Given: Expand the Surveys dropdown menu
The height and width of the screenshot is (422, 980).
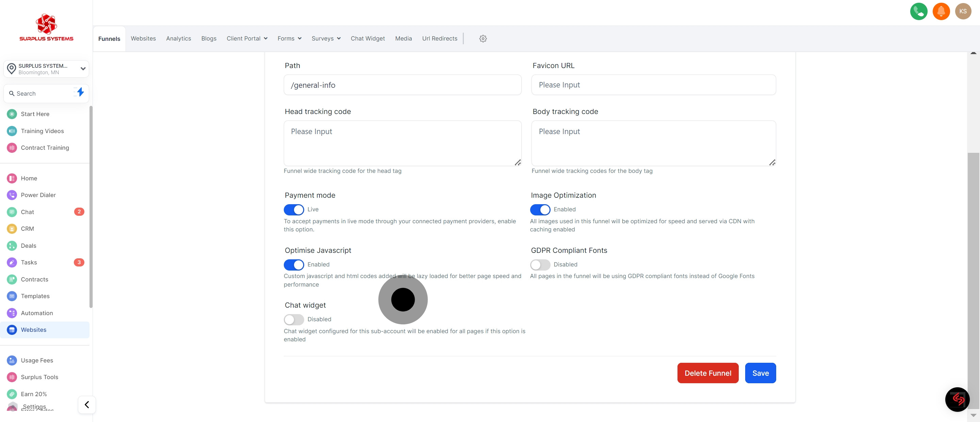Looking at the screenshot, I should pyautogui.click(x=326, y=38).
